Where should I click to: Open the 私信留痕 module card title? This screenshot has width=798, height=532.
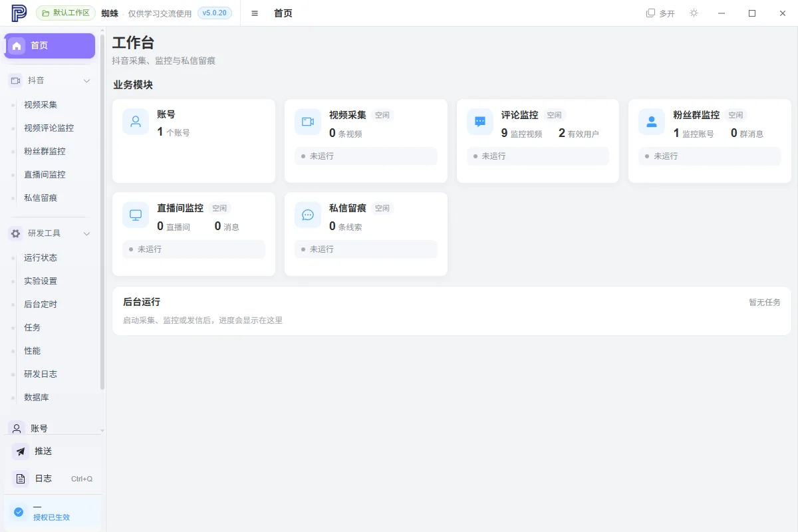tap(348, 207)
